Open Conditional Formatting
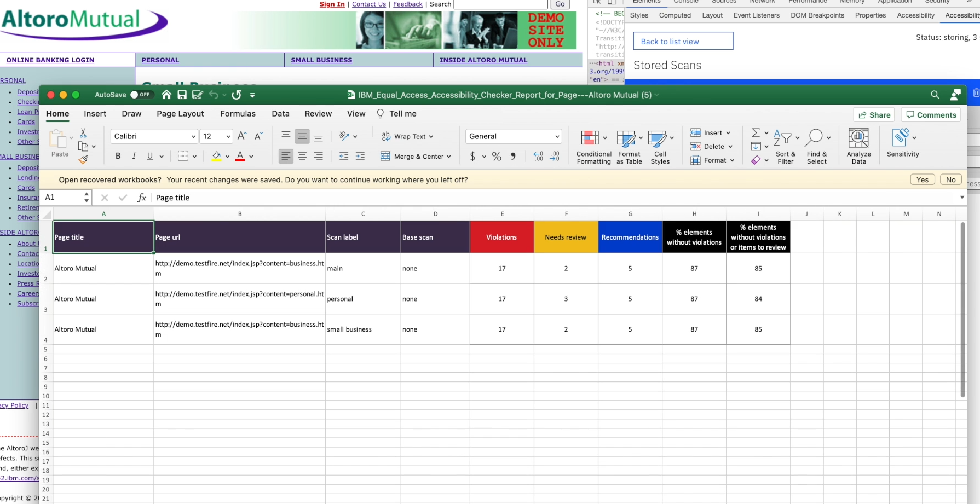Screen dimensions: 980x504 coord(593,147)
